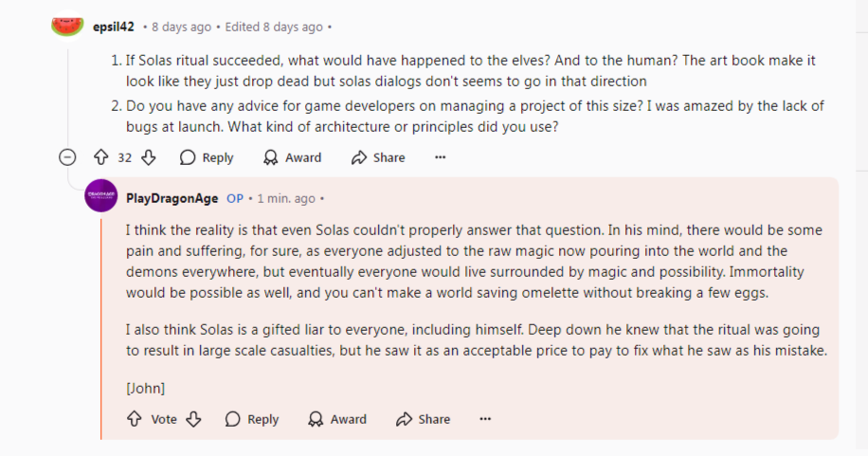Click the Award ribbon icon under the reply
This screenshot has width=868, height=456.
tap(316, 419)
